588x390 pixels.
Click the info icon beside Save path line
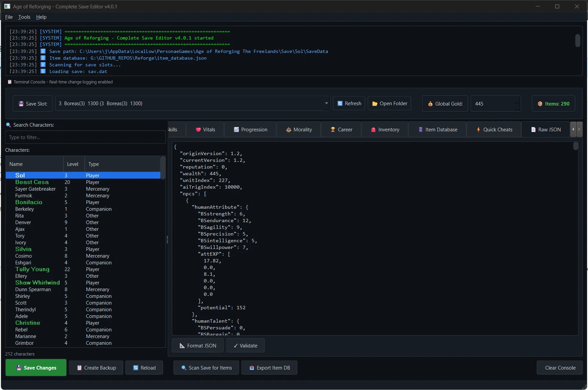coord(43,51)
